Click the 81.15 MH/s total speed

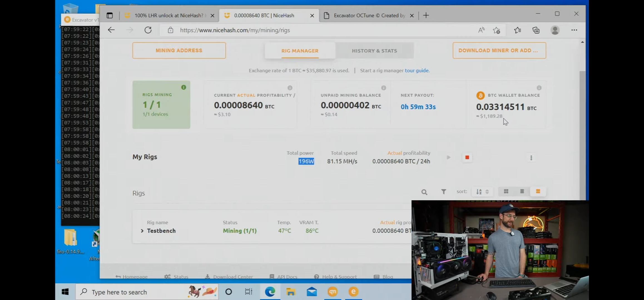coord(342,161)
